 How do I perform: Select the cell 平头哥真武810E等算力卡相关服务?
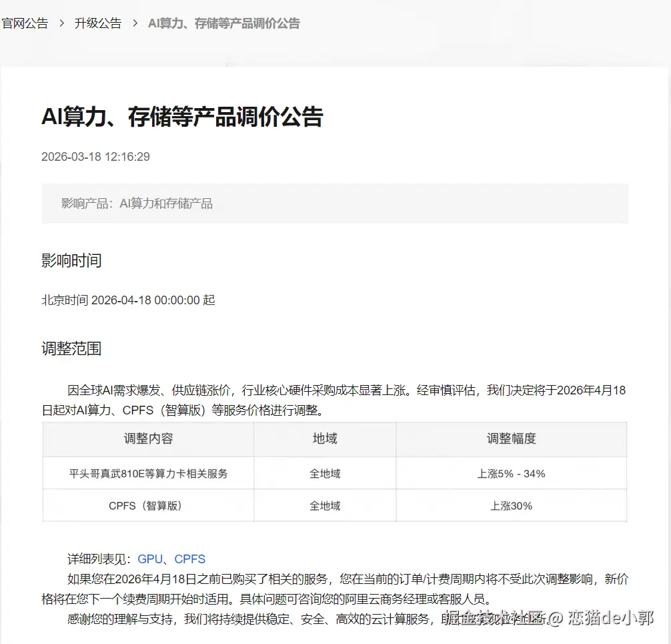point(149,474)
